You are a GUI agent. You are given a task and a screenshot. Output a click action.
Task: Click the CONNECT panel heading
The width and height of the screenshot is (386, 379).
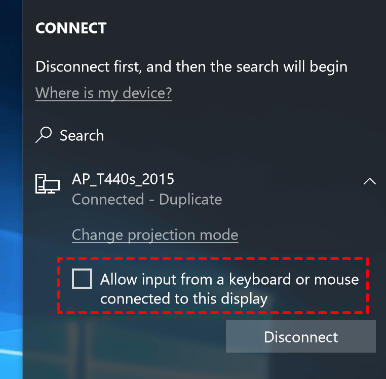pos(71,28)
